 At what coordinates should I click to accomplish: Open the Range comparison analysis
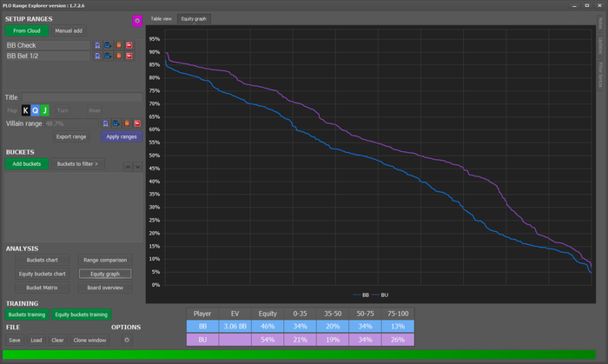click(x=104, y=260)
